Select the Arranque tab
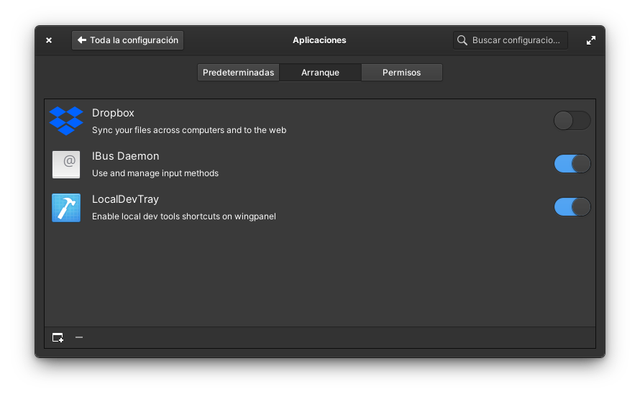This screenshot has width=640, height=402. [320, 73]
